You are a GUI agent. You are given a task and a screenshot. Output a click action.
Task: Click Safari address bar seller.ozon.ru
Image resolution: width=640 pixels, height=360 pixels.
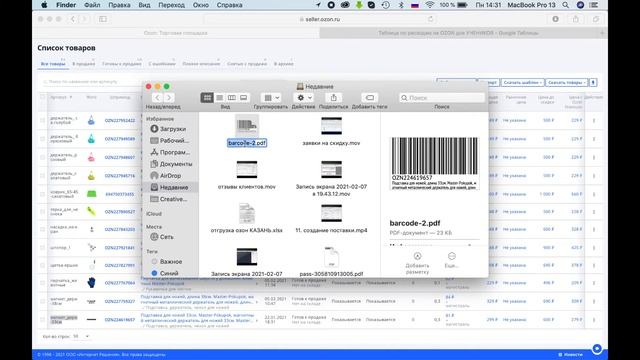[x=320, y=19]
